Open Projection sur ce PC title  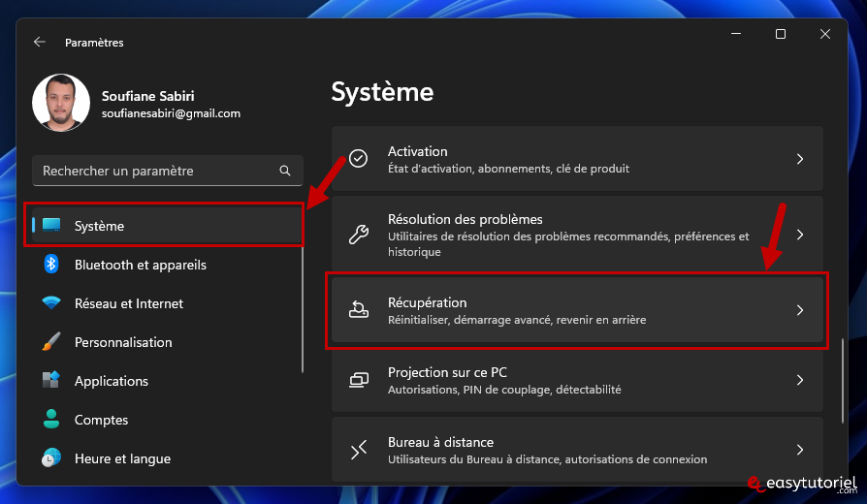pyautogui.click(x=447, y=372)
